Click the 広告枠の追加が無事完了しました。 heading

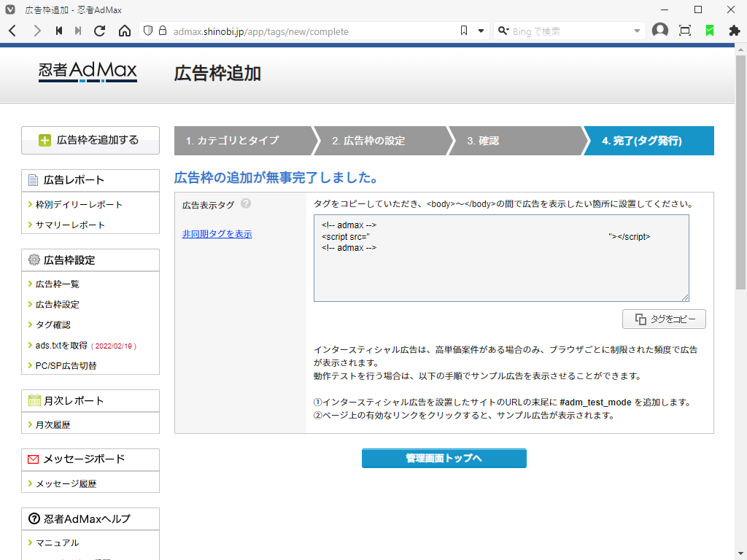[277, 178]
